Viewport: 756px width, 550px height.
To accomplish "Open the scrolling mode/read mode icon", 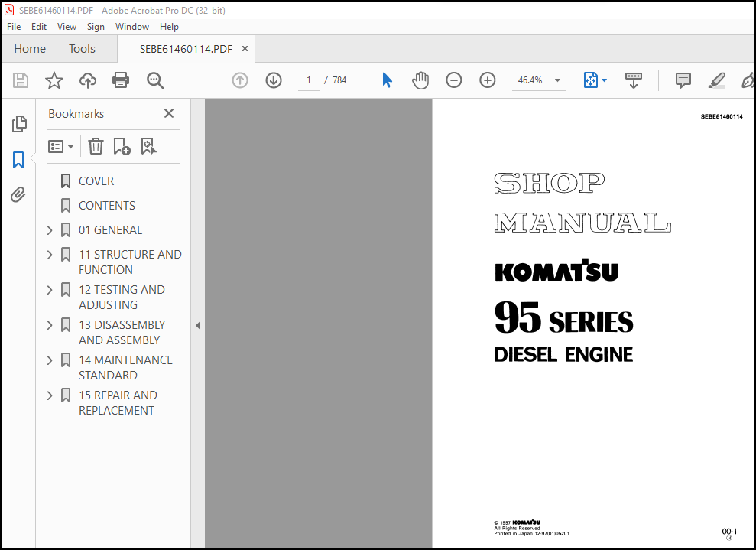I will 634,80.
